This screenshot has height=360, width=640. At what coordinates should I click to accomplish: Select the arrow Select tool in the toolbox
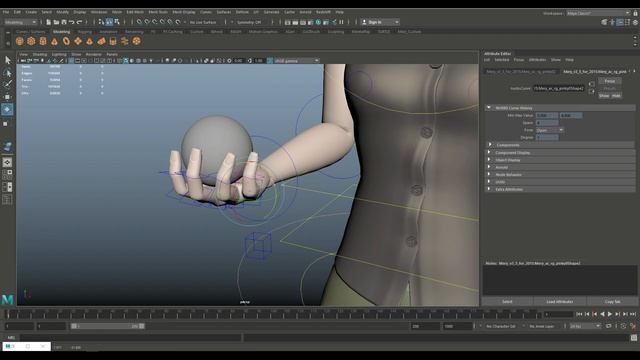(8, 60)
